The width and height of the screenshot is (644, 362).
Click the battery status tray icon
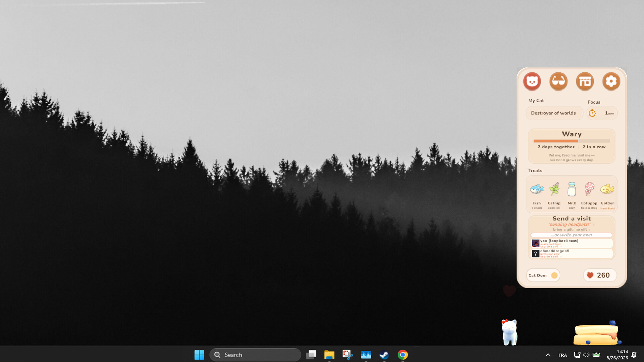[596, 354]
